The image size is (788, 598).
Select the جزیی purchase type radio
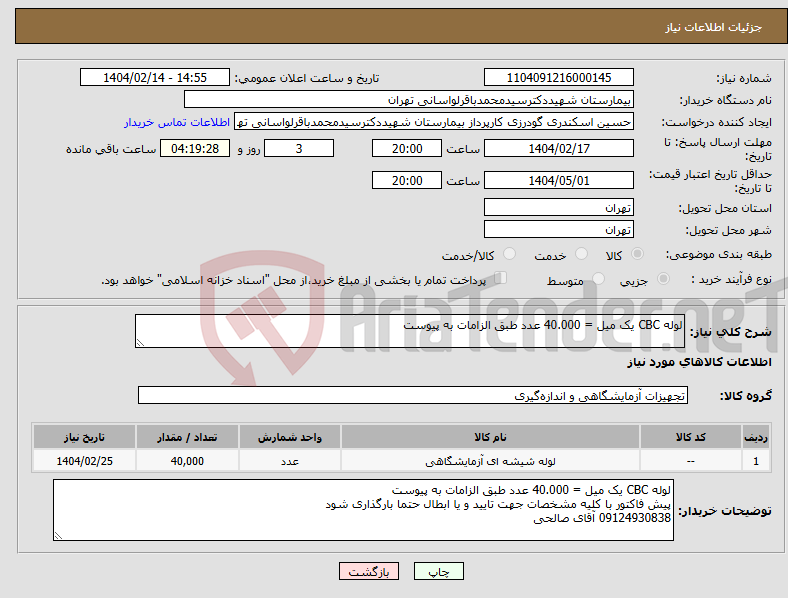[x=663, y=278]
